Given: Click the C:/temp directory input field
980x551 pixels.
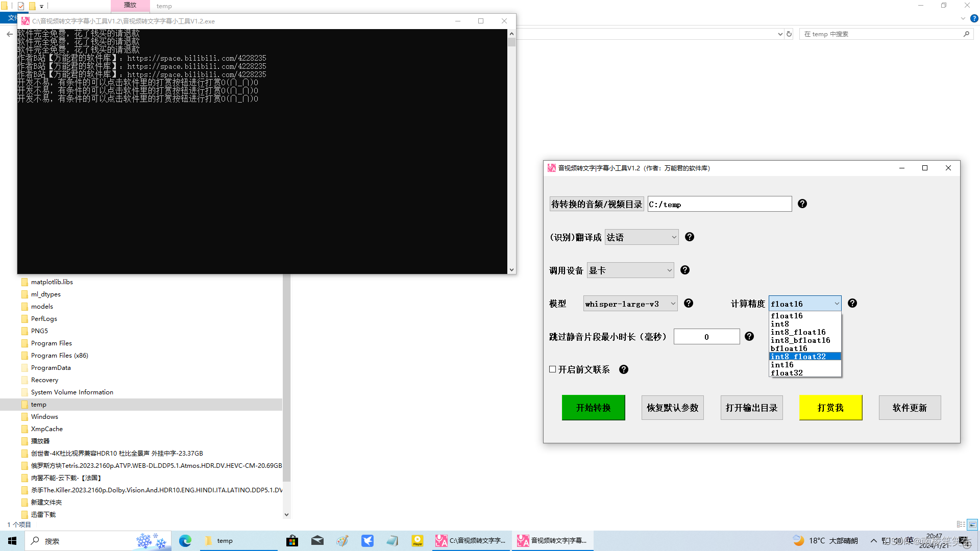Looking at the screenshot, I should pos(719,204).
